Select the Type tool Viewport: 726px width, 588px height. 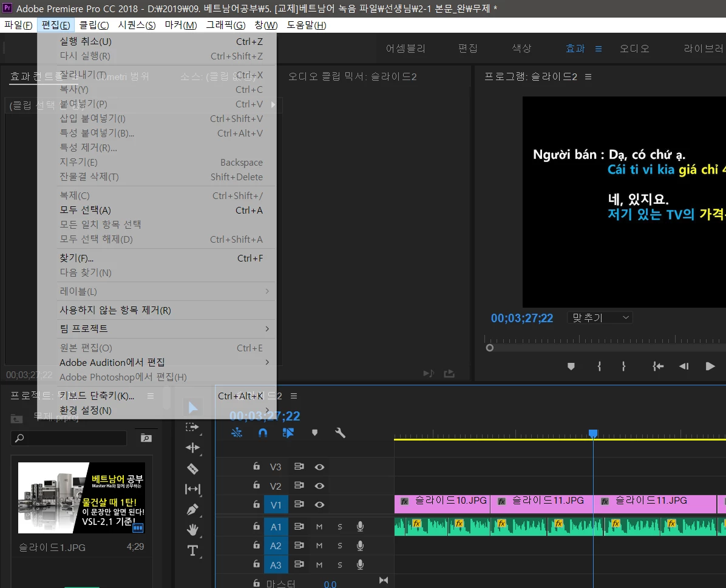192,550
